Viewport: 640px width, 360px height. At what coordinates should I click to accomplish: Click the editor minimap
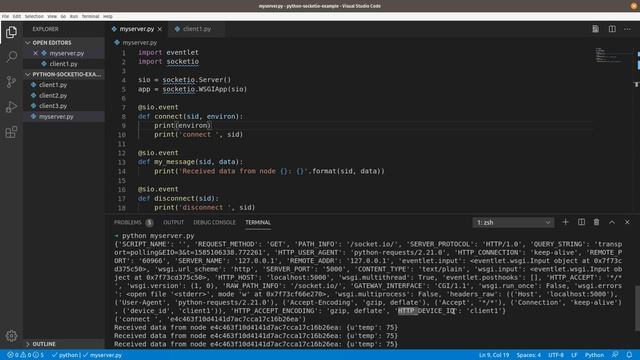tap(609, 55)
